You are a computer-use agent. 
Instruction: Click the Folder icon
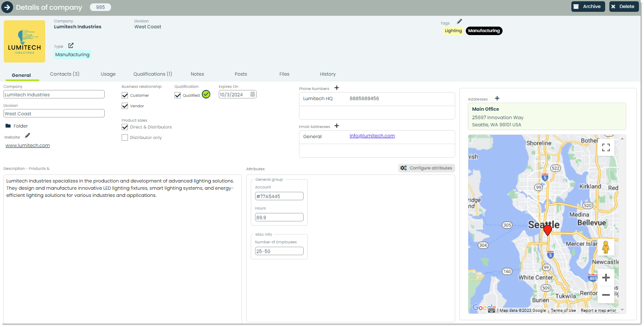(x=8, y=126)
